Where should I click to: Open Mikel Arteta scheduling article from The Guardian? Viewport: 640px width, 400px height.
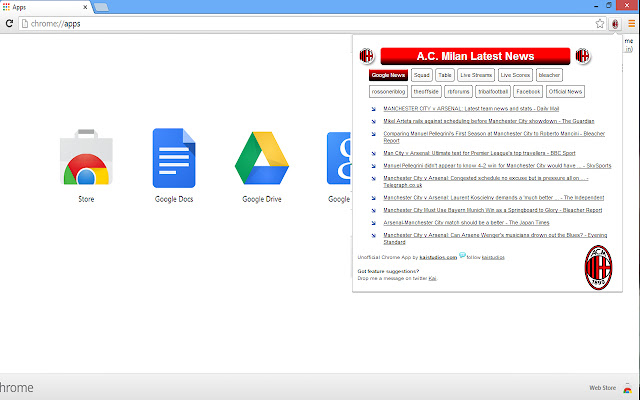coord(489,121)
